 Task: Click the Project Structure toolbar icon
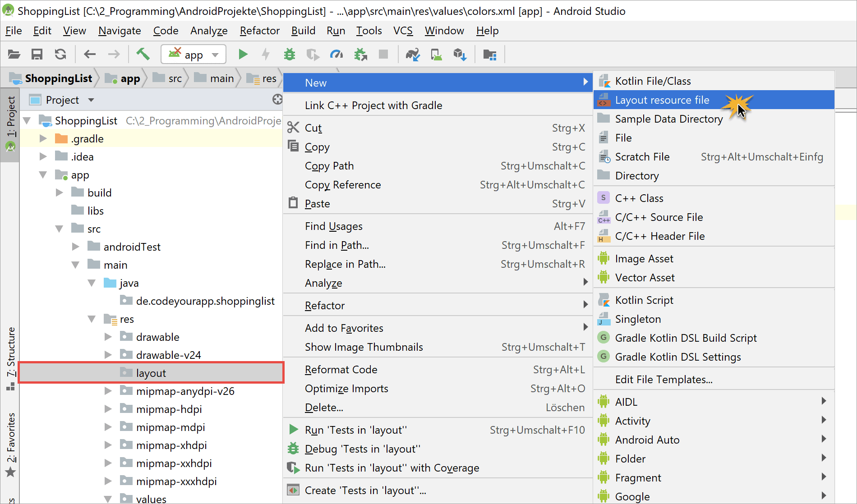(490, 55)
